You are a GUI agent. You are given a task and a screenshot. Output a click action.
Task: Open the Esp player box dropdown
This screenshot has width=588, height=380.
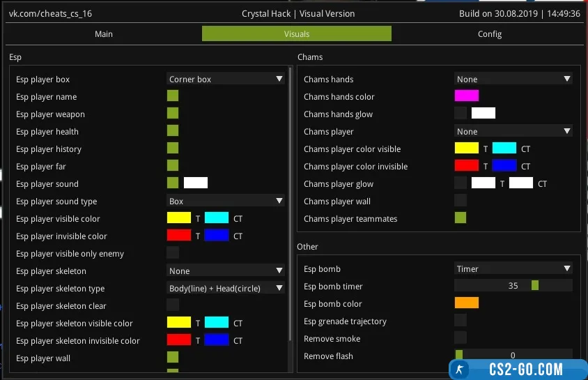tap(226, 79)
